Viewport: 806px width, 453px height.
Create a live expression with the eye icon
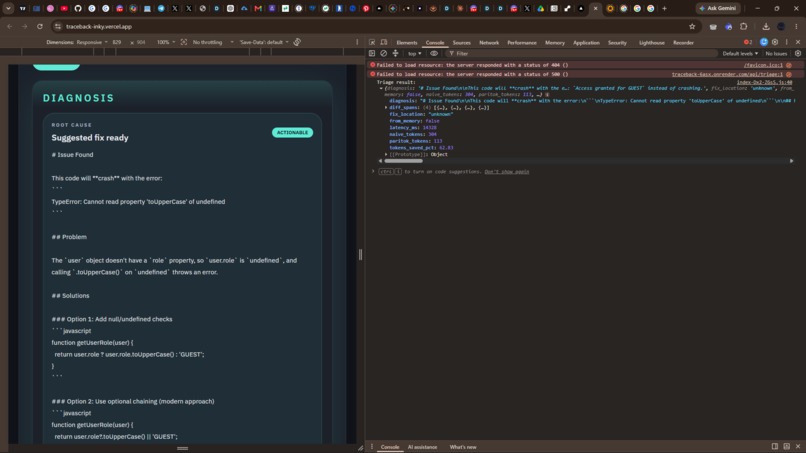[434, 53]
